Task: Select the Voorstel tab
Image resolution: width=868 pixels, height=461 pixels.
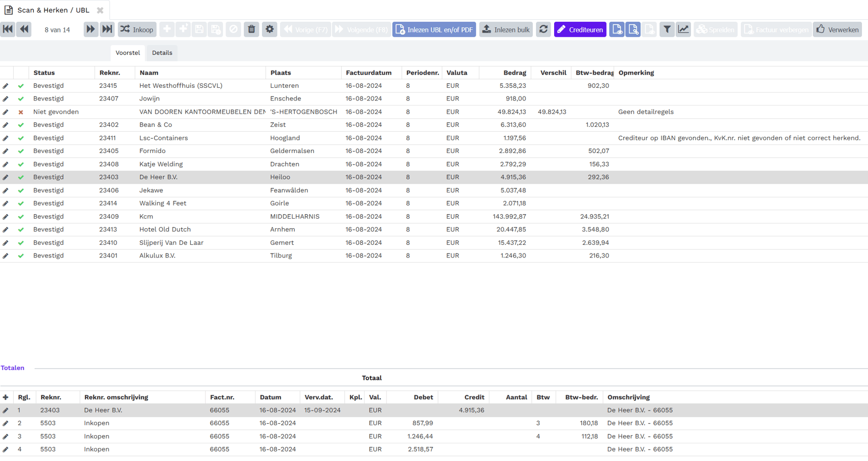Action: 128,53
